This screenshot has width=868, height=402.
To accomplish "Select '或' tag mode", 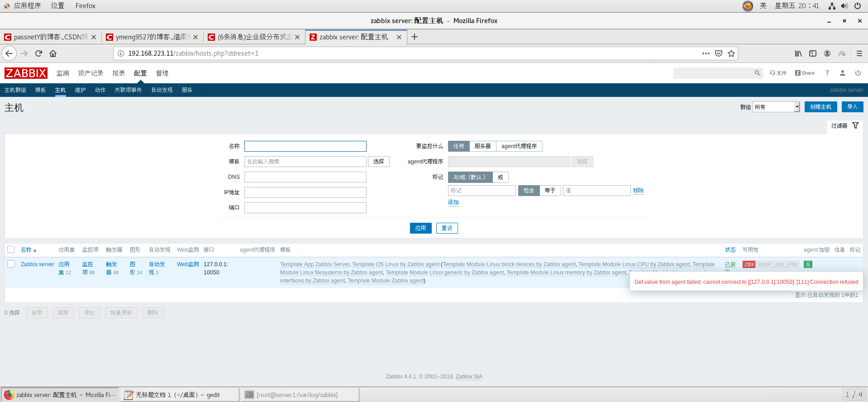I will (501, 177).
